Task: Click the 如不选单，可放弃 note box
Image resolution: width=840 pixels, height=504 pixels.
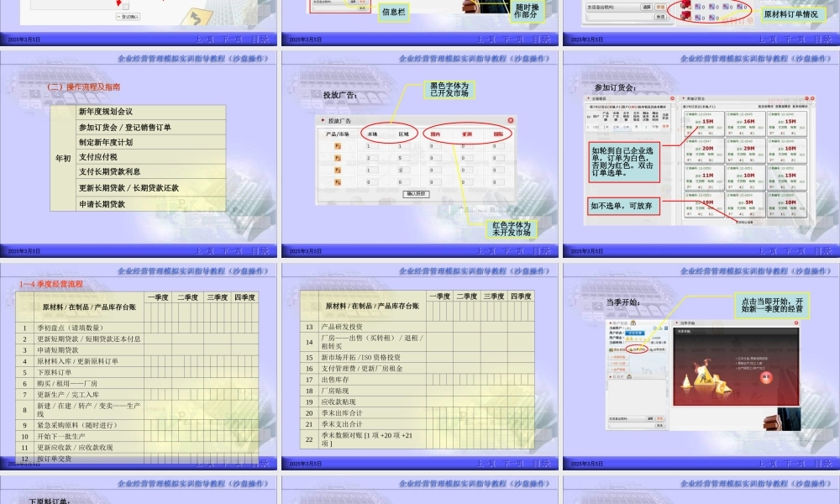Action: [623, 206]
